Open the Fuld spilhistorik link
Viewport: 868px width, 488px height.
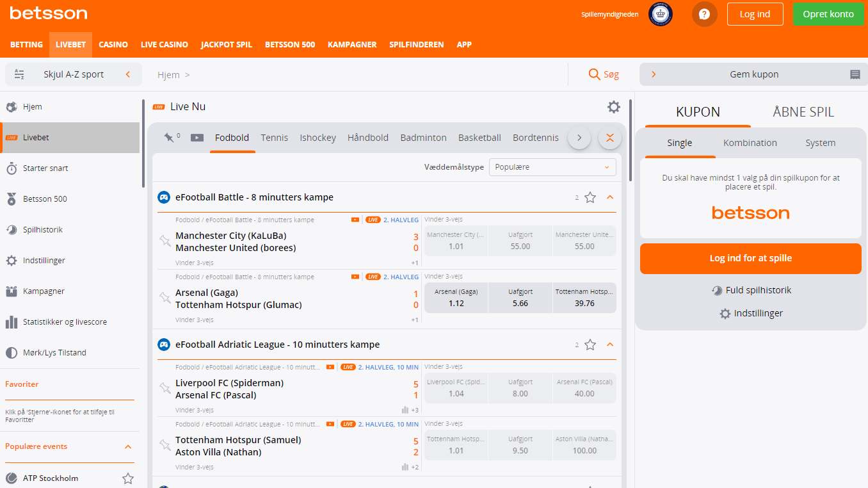click(751, 290)
